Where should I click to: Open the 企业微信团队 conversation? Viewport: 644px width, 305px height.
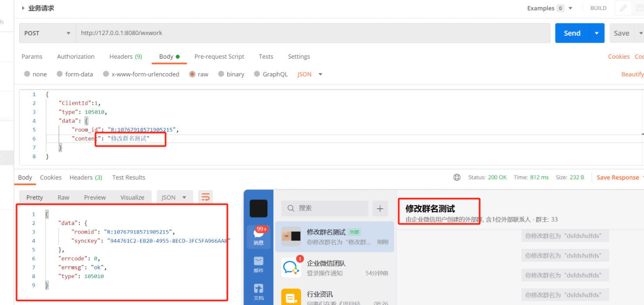(334, 268)
